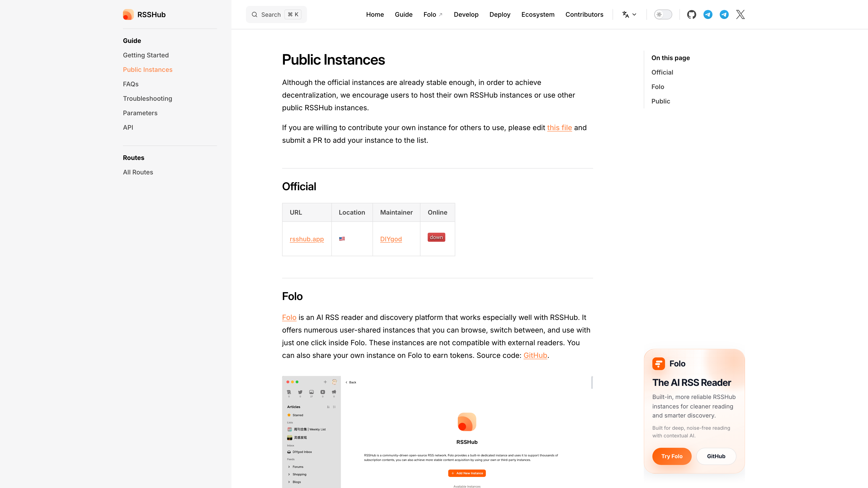This screenshot has width=868, height=488.
Task: Toggle the light/dark theme switch
Action: 663,14
